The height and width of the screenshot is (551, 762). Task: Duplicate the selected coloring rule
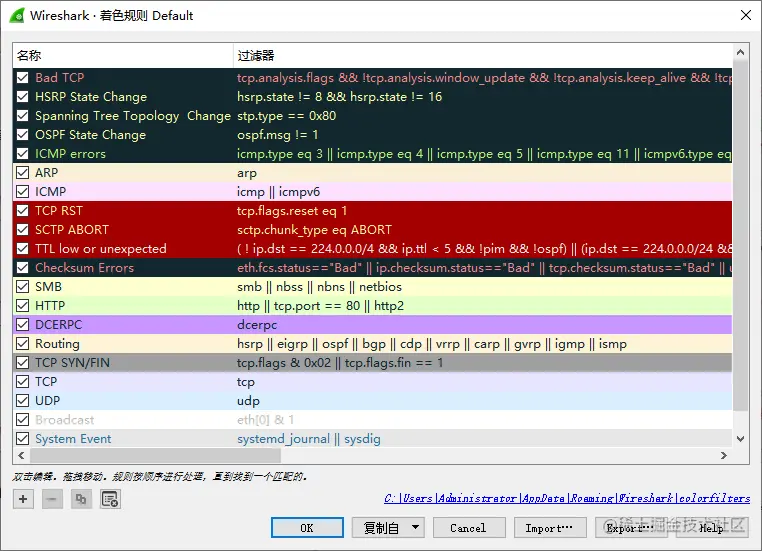click(x=81, y=499)
